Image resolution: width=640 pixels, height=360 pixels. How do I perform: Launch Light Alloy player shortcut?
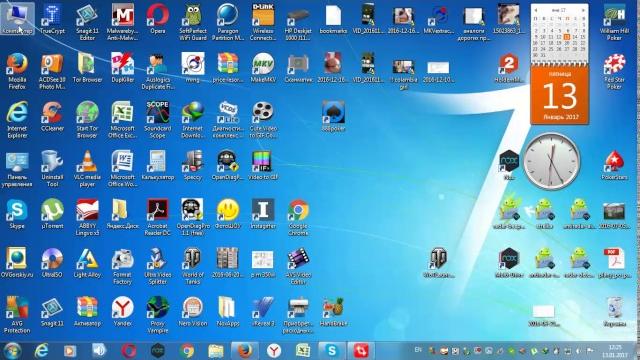point(87,263)
